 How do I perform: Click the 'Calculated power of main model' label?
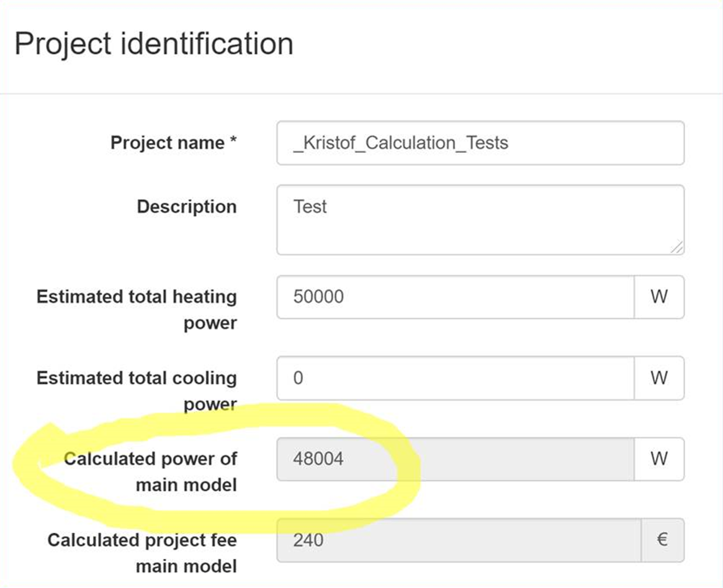pos(150,471)
